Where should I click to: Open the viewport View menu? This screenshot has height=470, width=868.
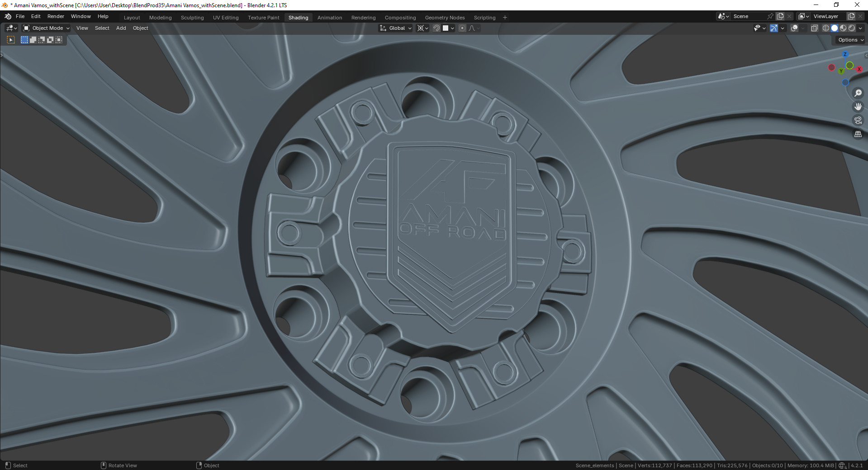click(82, 28)
